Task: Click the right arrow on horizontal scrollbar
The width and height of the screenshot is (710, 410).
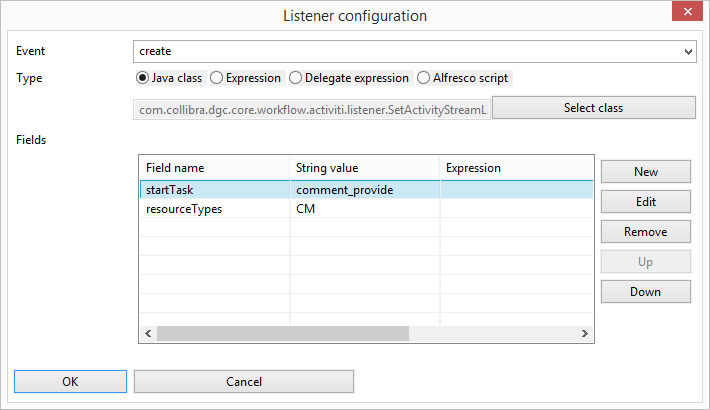Action: pyautogui.click(x=585, y=333)
